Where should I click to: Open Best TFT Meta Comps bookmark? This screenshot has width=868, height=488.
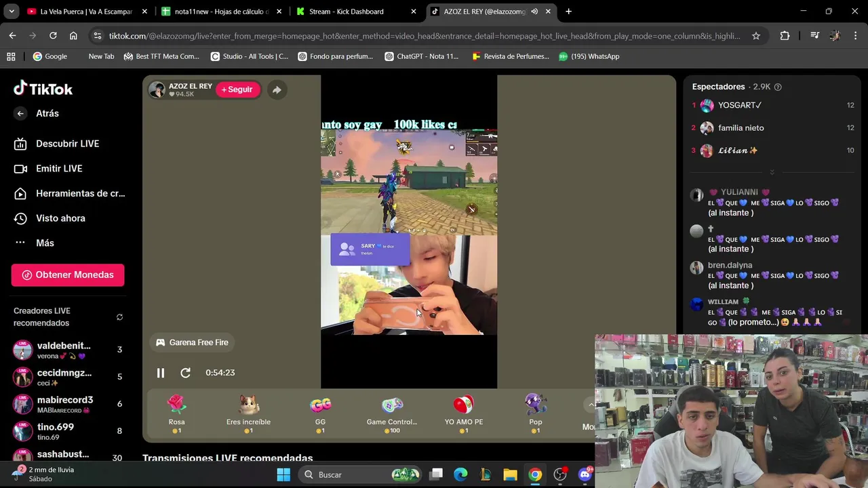coord(161,56)
